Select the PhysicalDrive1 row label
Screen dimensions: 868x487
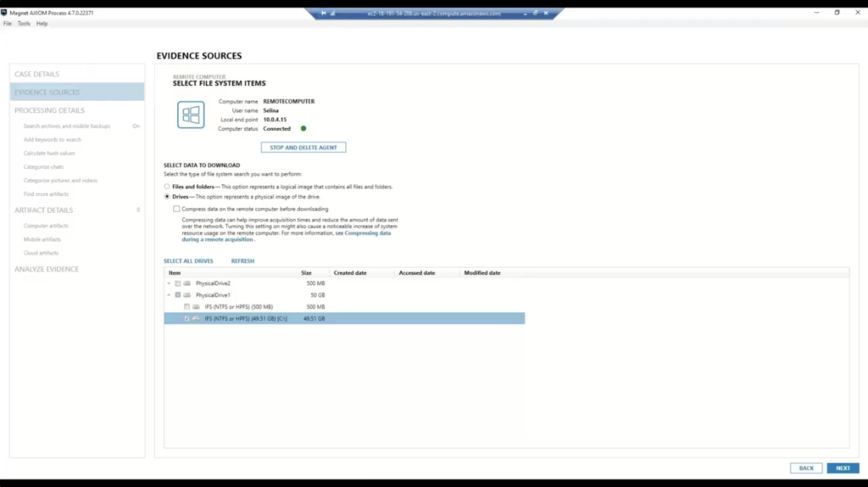(213, 295)
